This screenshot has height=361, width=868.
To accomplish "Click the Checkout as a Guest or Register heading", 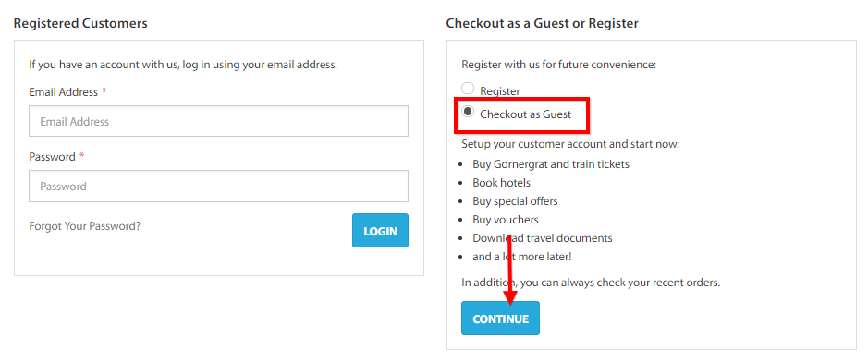I will 542,23.
